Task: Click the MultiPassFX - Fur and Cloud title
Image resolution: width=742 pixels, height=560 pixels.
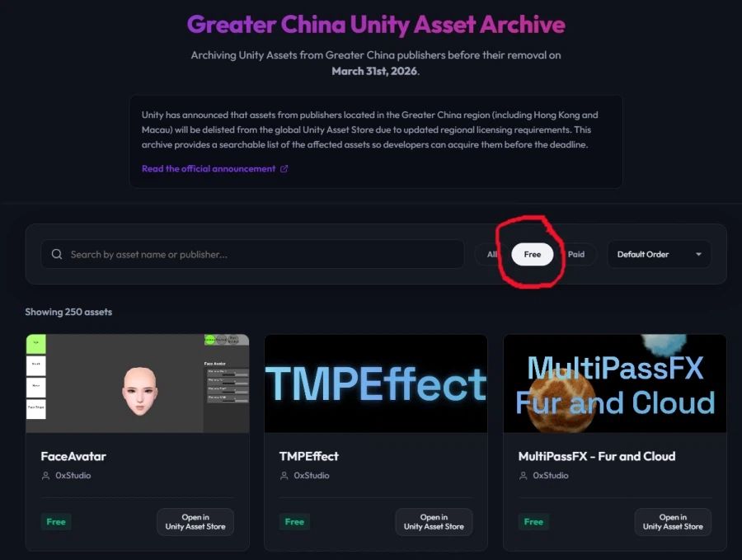Action: [597, 456]
